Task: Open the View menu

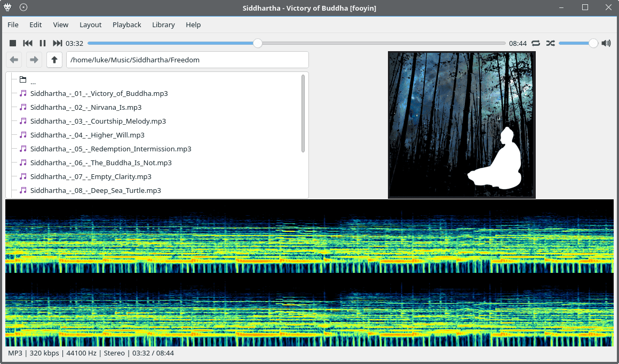Action: [61, 25]
